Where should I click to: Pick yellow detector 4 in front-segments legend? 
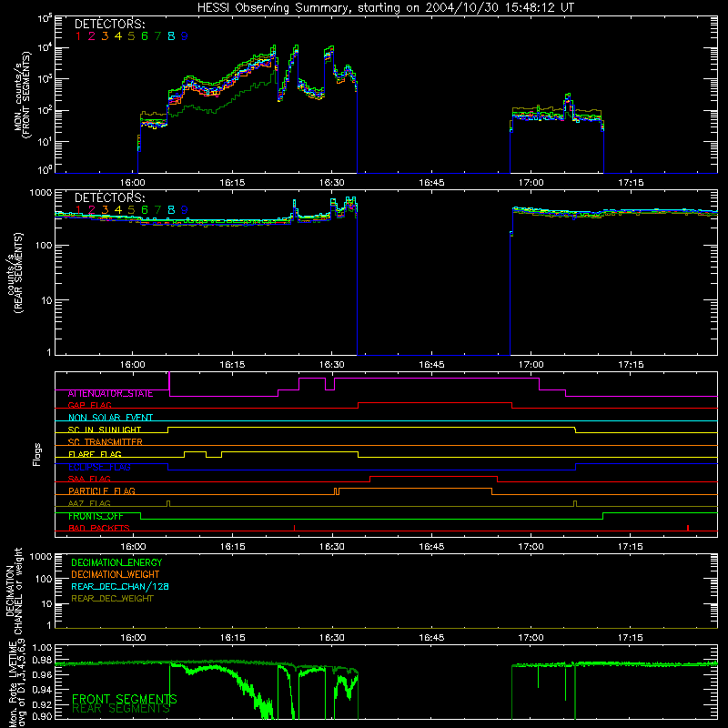tap(118, 36)
